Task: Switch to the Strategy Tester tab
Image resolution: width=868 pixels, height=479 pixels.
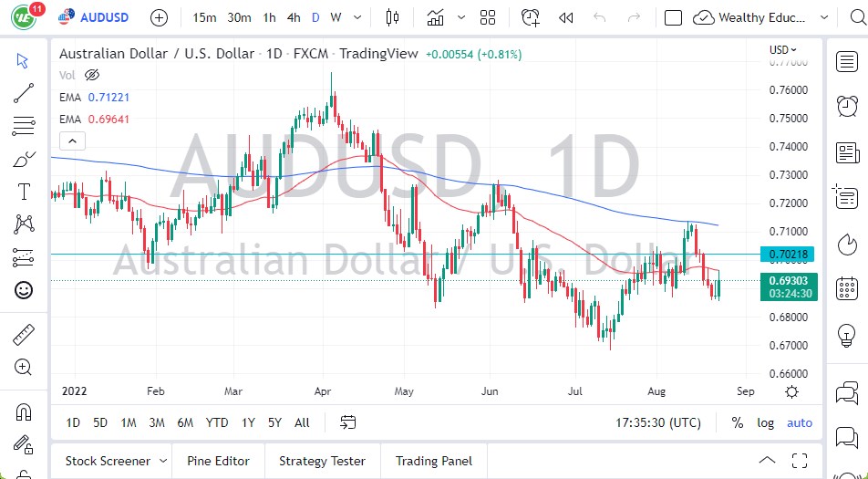Action: tap(322, 461)
